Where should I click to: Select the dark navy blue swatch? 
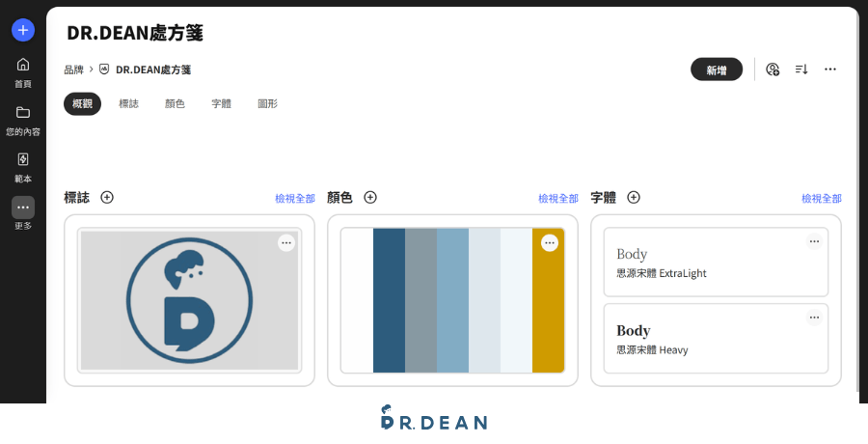[x=390, y=300]
